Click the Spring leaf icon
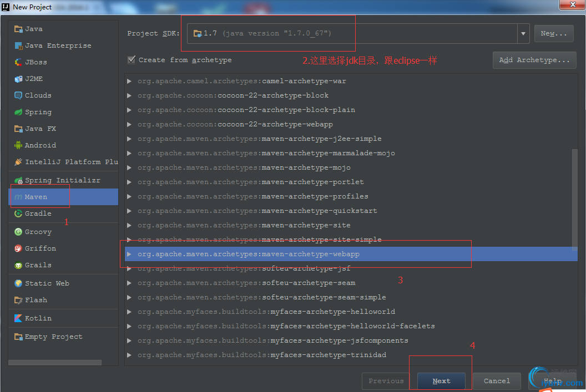The image size is (586, 392). click(18, 112)
